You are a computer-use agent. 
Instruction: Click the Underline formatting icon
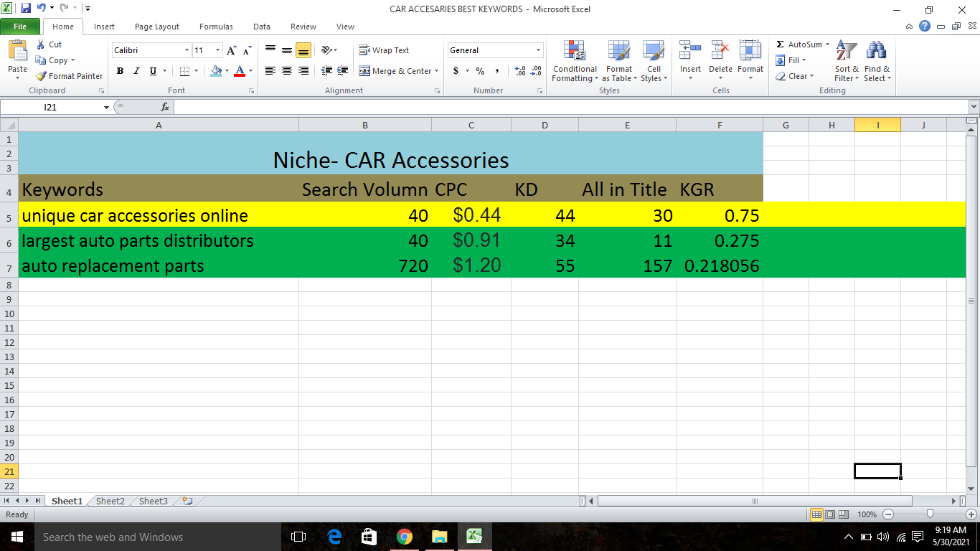point(151,71)
